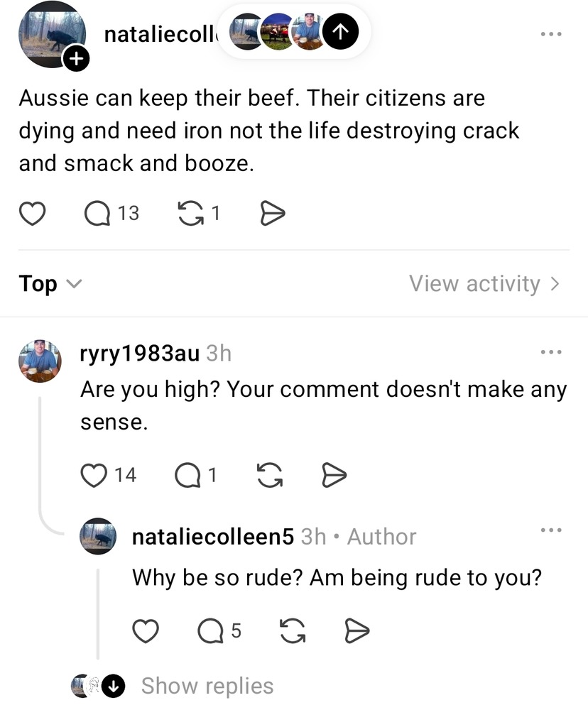Open ryry1983au's profile picture

pyautogui.click(x=40, y=361)
